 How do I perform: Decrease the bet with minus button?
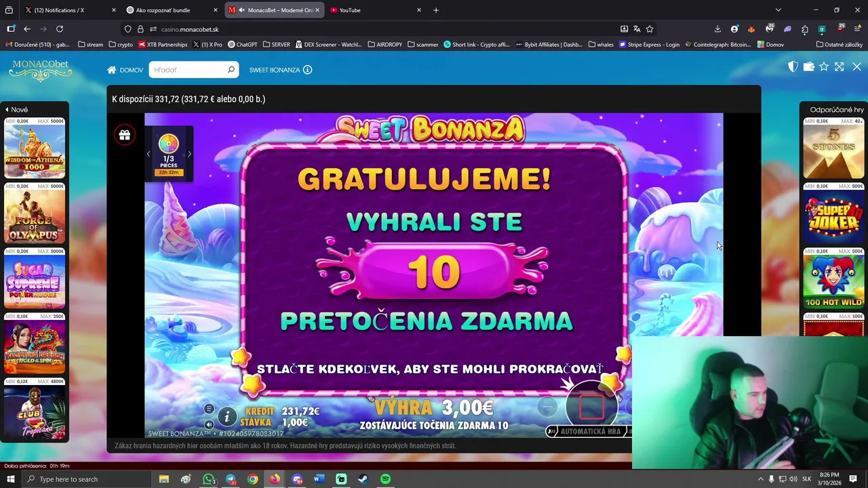pos(548,407)
